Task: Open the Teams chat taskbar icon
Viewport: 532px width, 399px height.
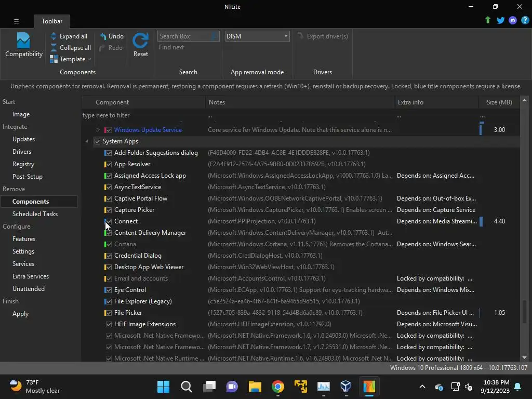Action: pos(232,387)
